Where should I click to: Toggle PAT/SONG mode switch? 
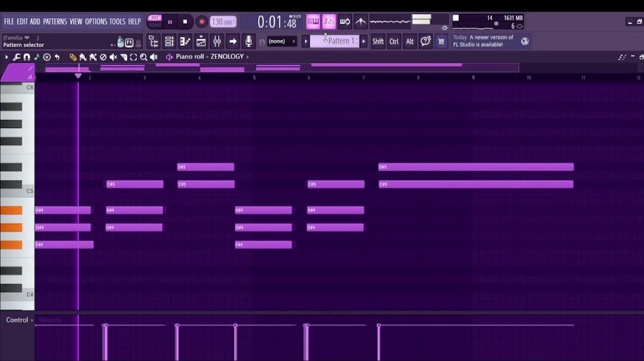coord(155,22)
